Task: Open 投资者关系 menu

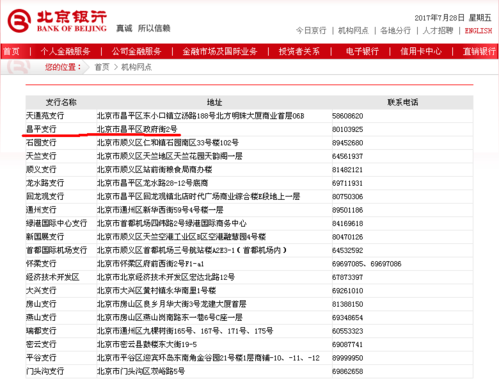Action: 299,51
